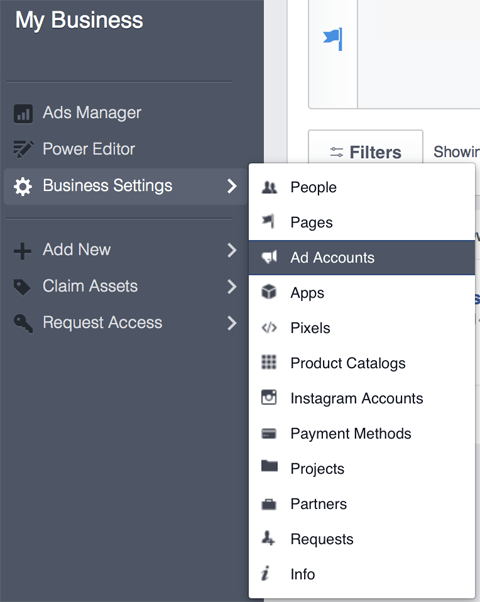Click the Requests person-plus icon
The width and height of the screenshot is (480, 602).
pyautogui.click(x=268, y=538)
